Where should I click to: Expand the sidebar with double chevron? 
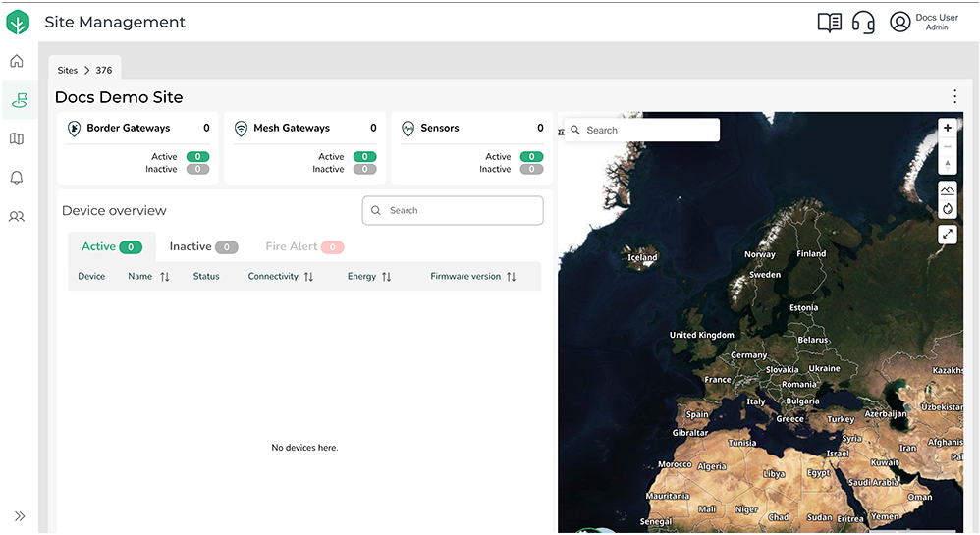19,515
